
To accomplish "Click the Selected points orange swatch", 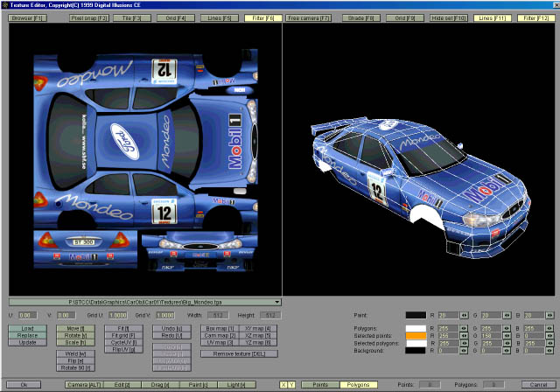I will (x=416, y=336).
